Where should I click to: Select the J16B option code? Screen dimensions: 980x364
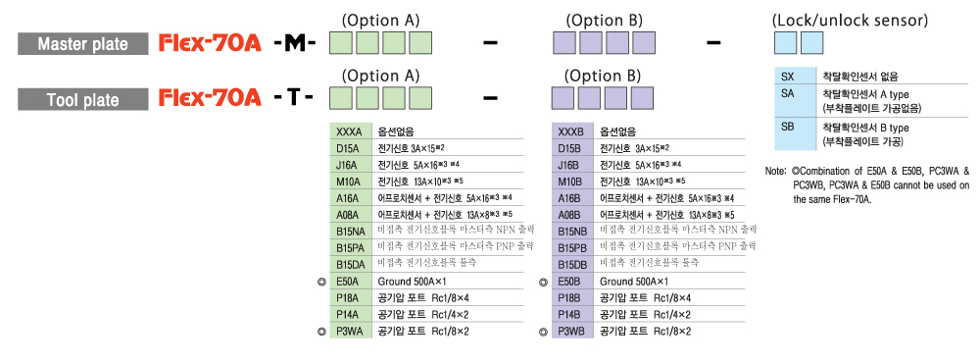[x=573, y=165]
